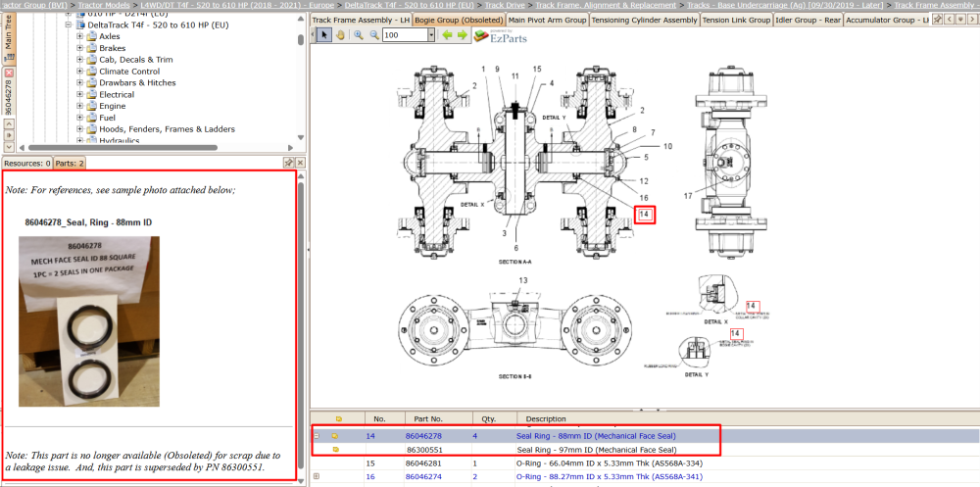Expand the Brakes folder
Screen dimensions: 980x487
click(x=80, y=48)
